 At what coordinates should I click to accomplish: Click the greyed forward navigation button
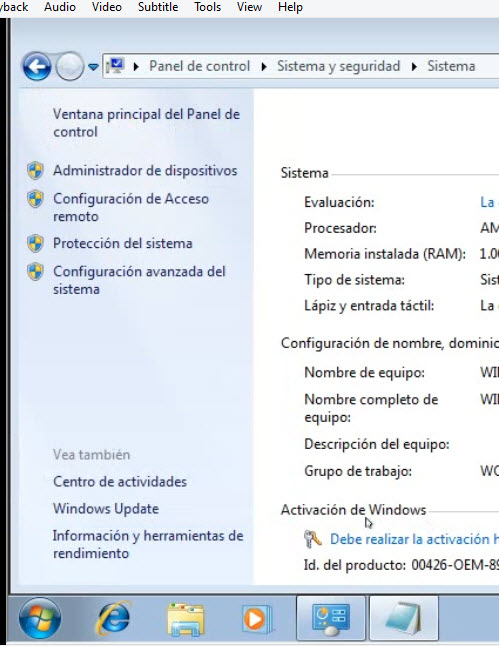pos(69,66)
